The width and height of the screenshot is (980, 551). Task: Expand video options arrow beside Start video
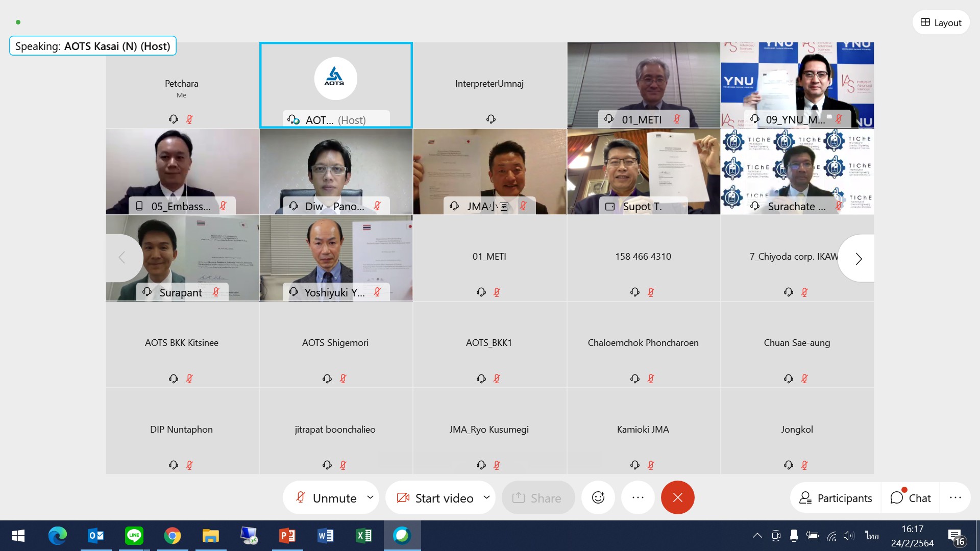(486, 497)
